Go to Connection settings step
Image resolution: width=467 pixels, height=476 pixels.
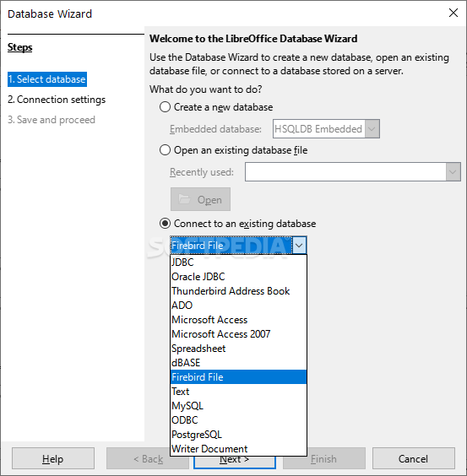[x=57, y=100]
